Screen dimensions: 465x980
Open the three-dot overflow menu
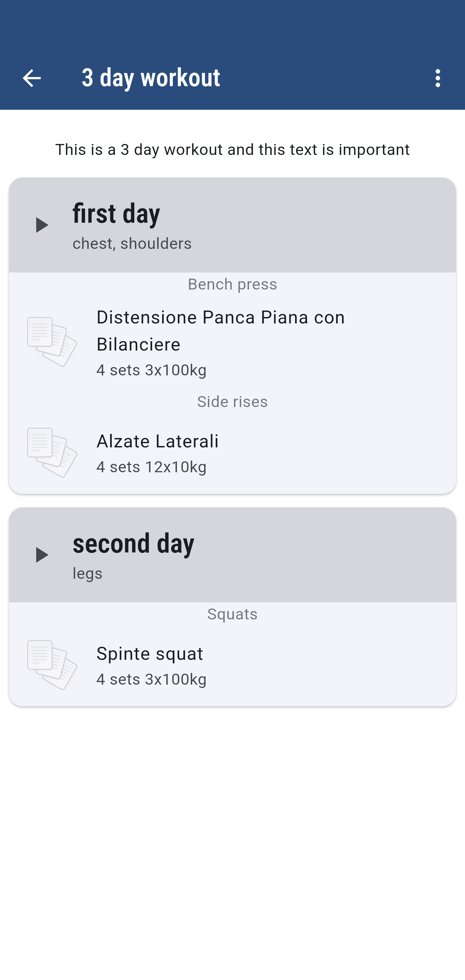[x=438, y=78]
